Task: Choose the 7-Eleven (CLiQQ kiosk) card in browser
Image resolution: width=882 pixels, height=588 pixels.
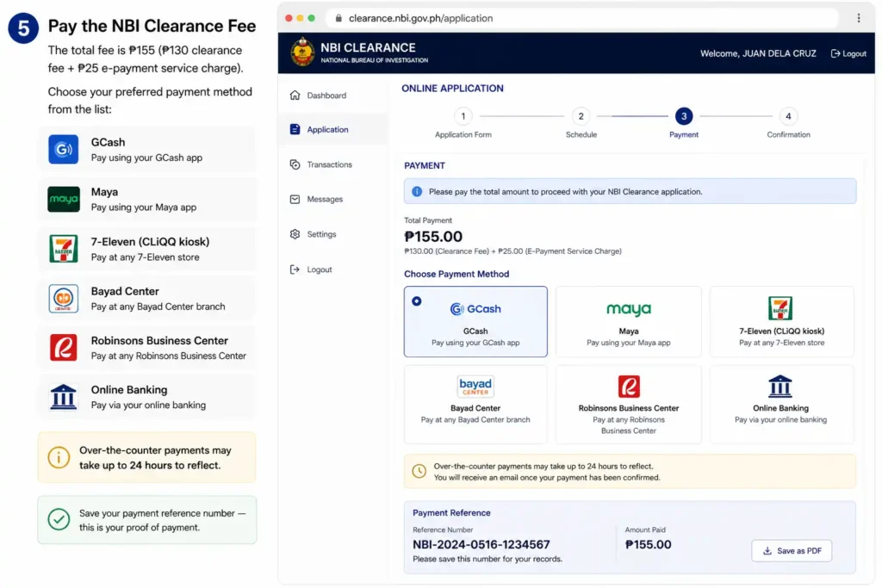Action: [781, 321]
